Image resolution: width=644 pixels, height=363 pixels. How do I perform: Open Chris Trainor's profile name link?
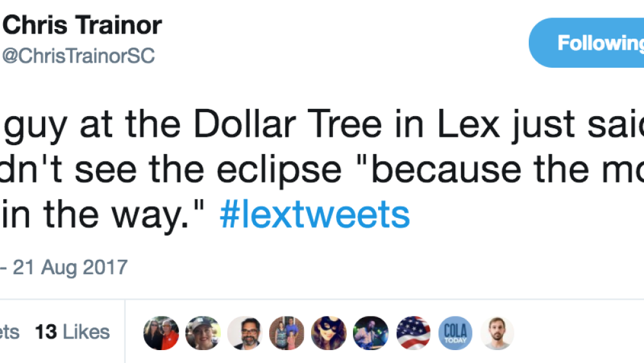(x=82, y=26)
